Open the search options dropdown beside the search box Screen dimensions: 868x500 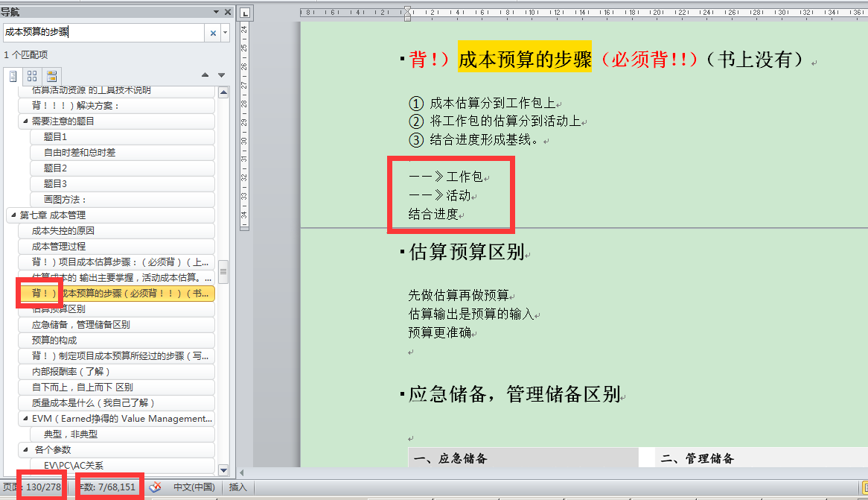(x=226, y=34)
